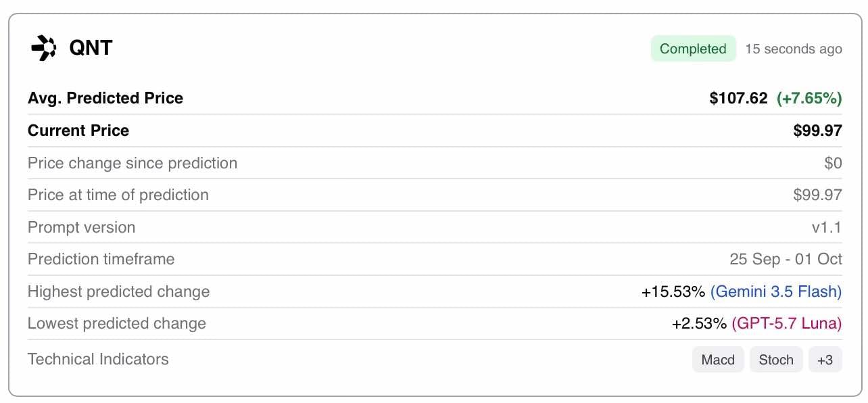This screenshot has height=403, width=868.
Task: Expand the +3 more indicators tag
Action: tap(825, 360)
